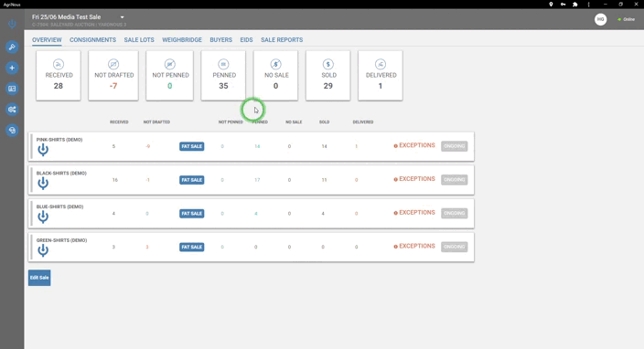The height and width of the screenshot is (349, 644).
Task: Click Ongoing status button for Blue-Shirts
Action: point(455,213)
